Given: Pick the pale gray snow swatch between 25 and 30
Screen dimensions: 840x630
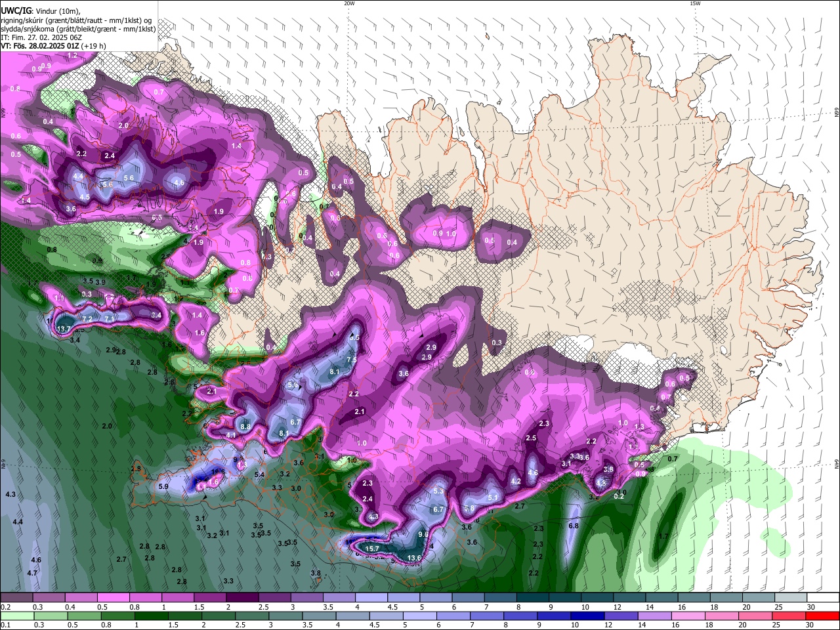Looking at the screenshot, I should [791, 598].
